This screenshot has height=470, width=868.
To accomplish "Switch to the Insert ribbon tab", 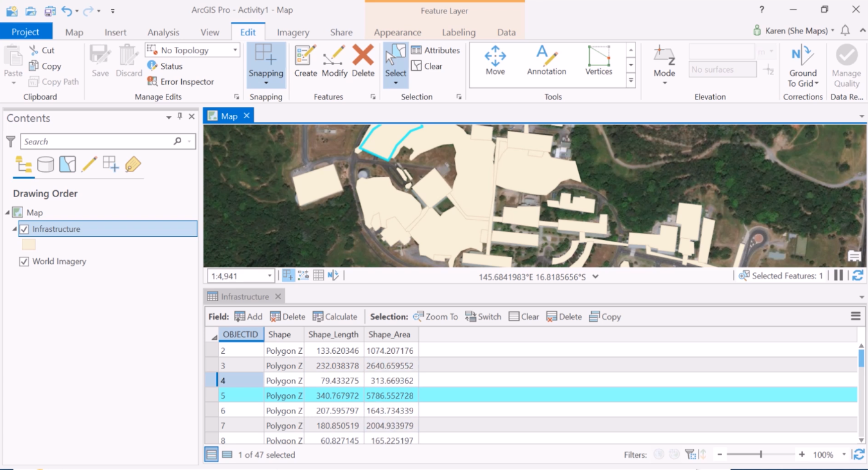I will pos(116,32).
